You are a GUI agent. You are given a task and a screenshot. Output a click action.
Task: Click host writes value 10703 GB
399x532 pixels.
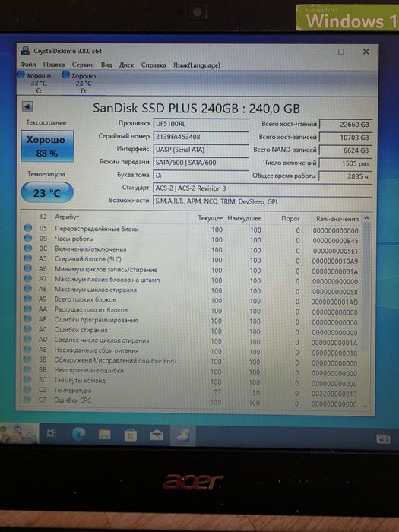(x=346, y=138)
